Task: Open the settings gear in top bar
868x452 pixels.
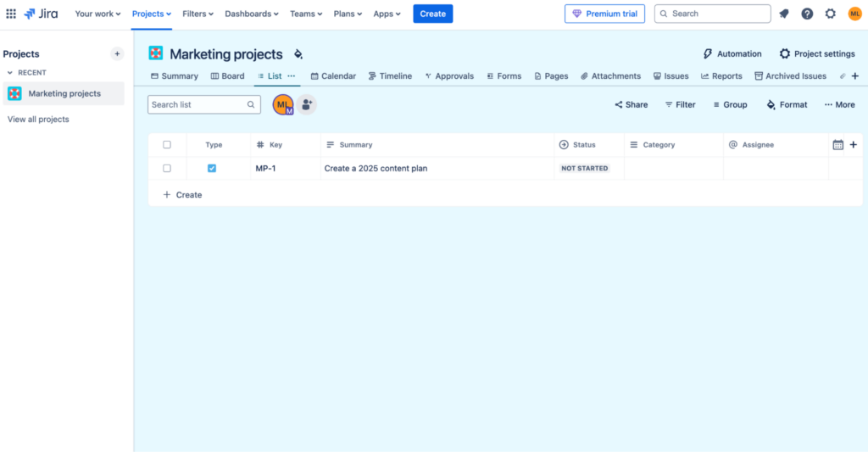Action: coord(831,14)
